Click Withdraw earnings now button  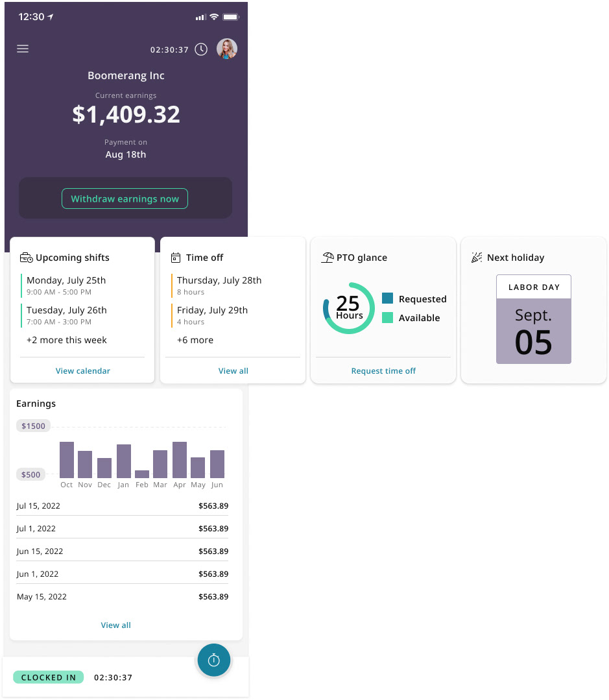pyautogui.click(x=125, y=199)
